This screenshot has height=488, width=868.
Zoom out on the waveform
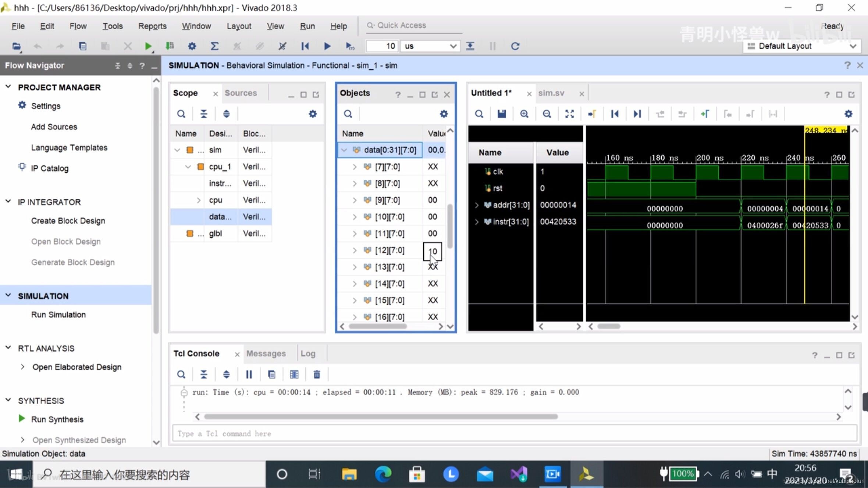pyautogui.click(x=547, y=114)
